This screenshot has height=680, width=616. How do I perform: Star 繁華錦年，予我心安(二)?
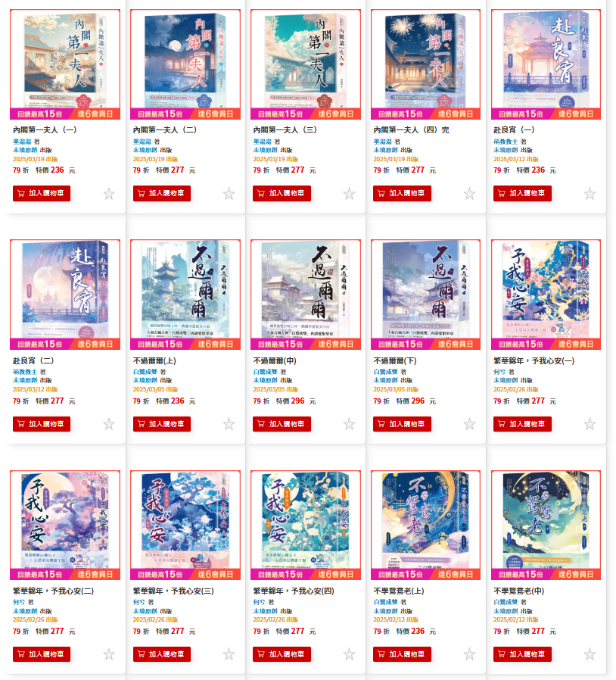click(109, 654)
